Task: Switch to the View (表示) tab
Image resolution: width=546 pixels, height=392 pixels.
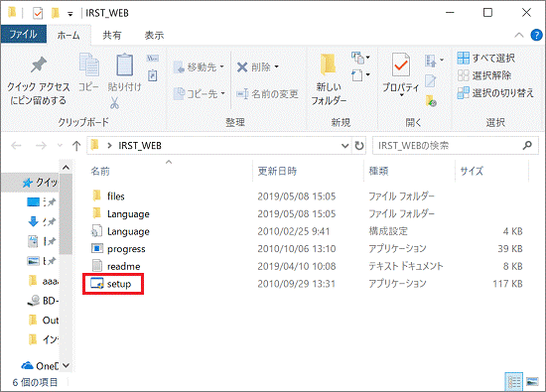Action: click(154, 35)
